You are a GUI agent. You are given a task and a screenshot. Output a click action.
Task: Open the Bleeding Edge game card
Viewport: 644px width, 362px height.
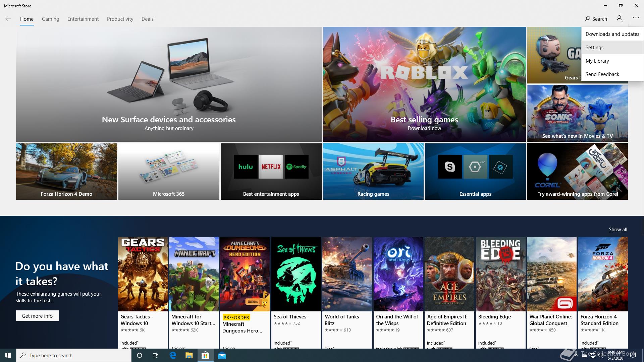point(501,292)
